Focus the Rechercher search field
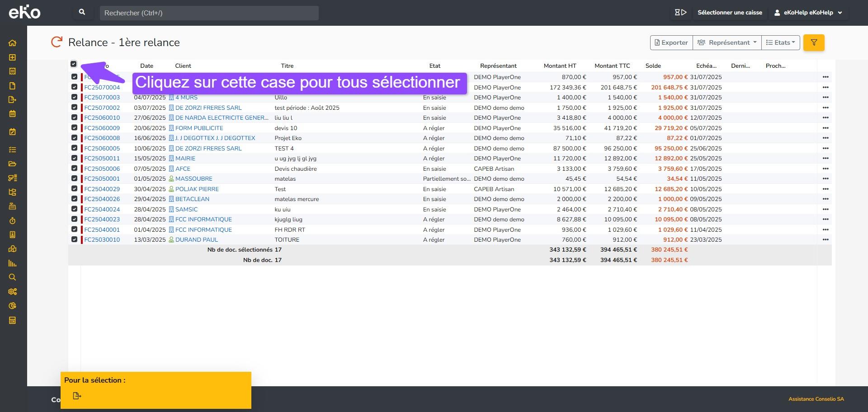The width and height of the screenshot is (868, 412). [209, 13]
